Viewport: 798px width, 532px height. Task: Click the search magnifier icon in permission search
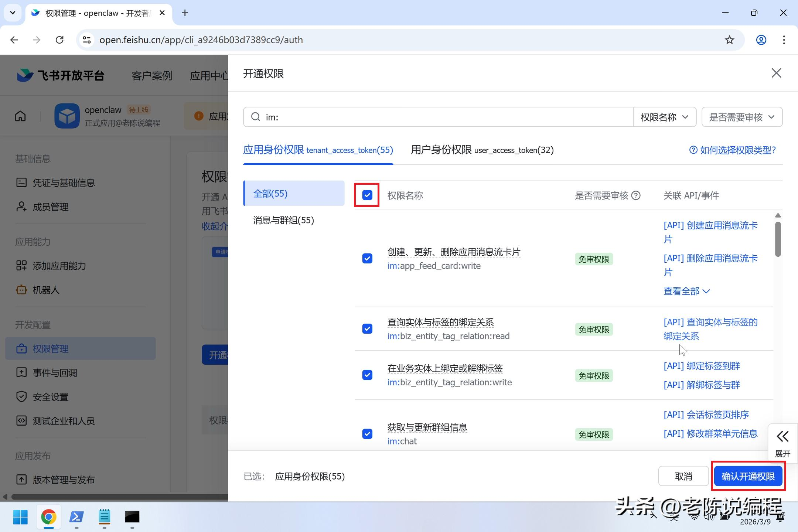tap(256, 117)
